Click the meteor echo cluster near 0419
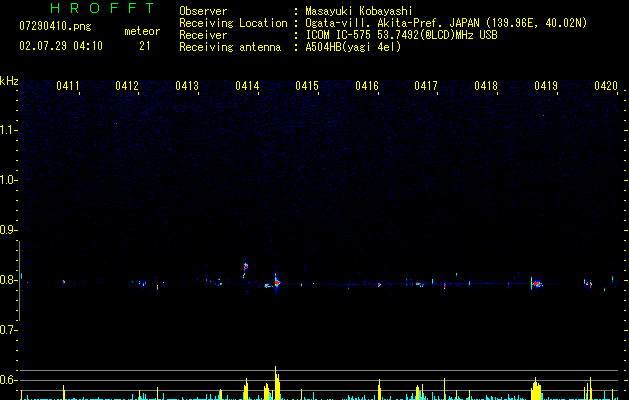Viewport: 629px width, 400px height. click(537, 284)
